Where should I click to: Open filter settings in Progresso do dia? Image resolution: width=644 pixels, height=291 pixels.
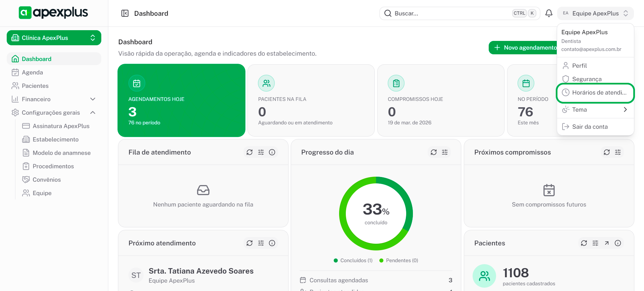point(445,152)
